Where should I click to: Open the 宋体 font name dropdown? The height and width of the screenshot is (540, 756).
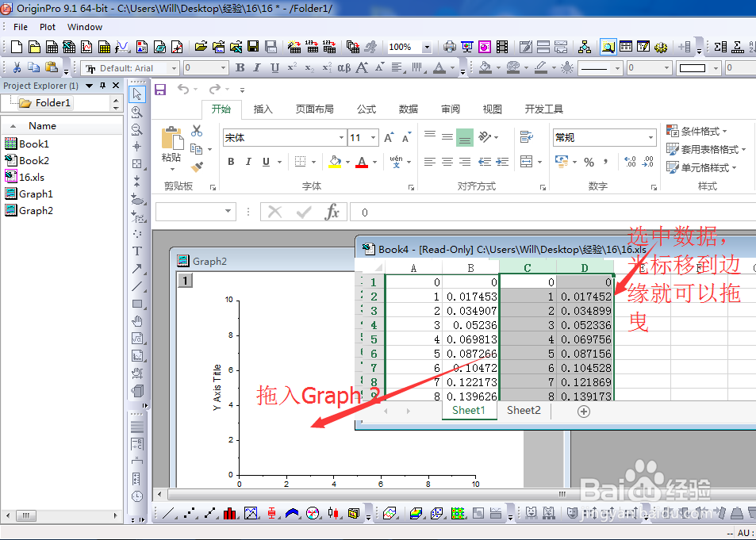pyautogui.click(x=341, y=137)
